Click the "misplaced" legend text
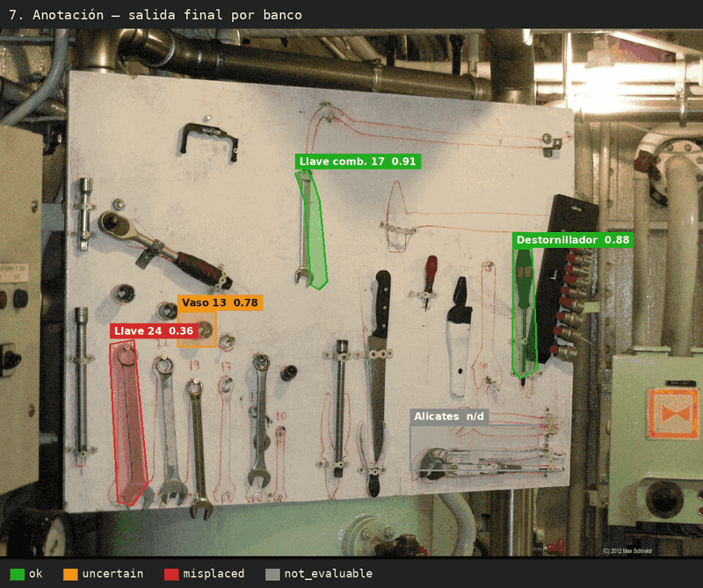Viewport: 703px width, 588px height. (x=214, y=574)
